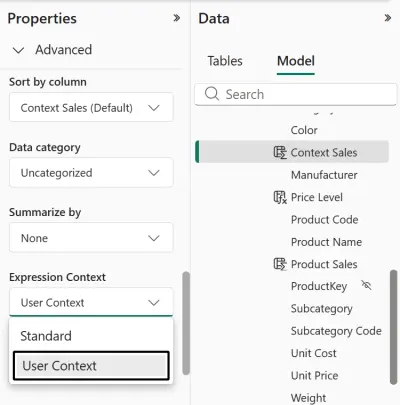The height and width of the screenshot is (405, 400).
Task: Select the Subcategory Code column
Action: (336, 331)
